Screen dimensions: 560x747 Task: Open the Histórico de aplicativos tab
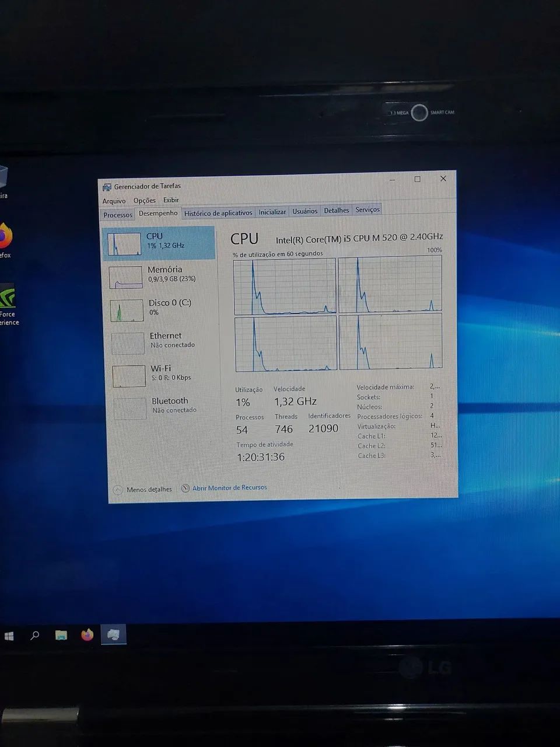click(x=218, y=213)
